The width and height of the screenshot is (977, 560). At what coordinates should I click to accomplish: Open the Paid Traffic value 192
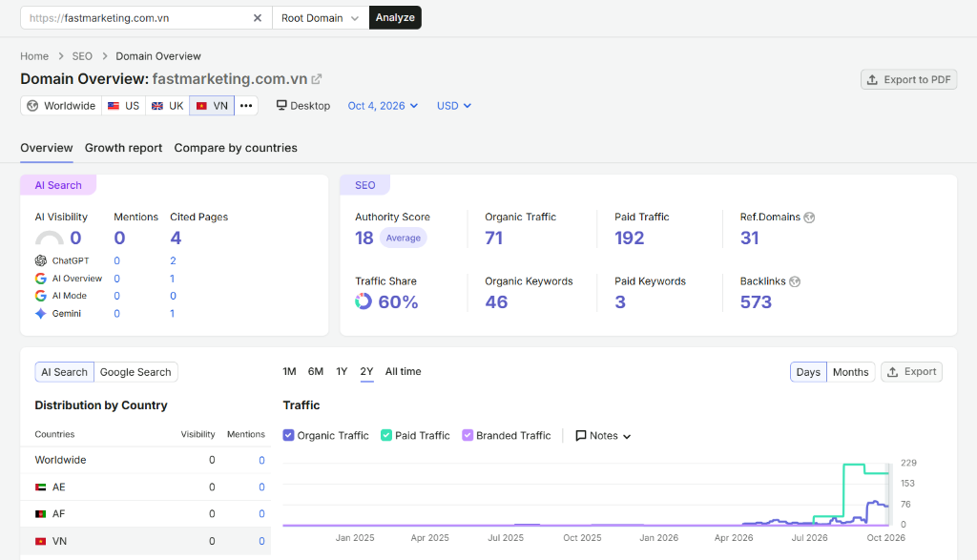pyautogui.click(x=630, y=238)
